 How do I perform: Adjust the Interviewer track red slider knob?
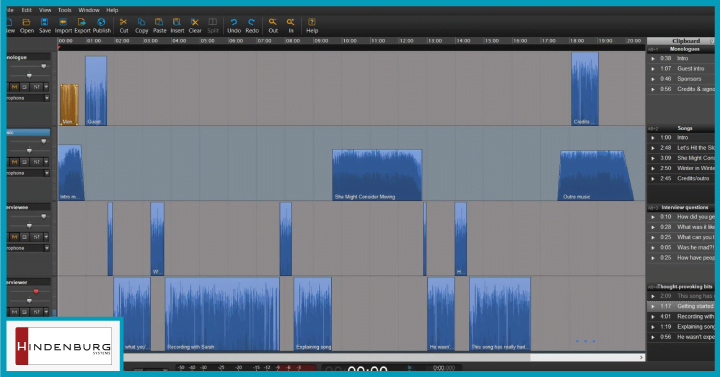(x=36, y=292)
